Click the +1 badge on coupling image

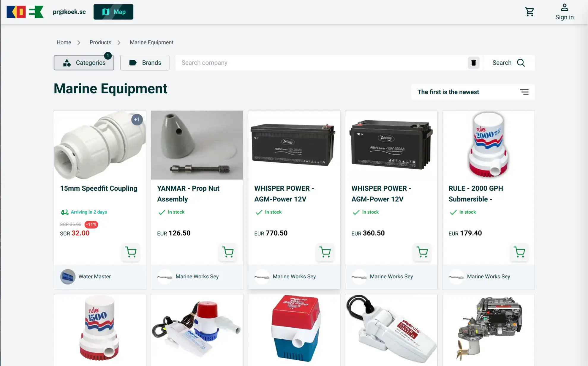(x=137, y=120)
